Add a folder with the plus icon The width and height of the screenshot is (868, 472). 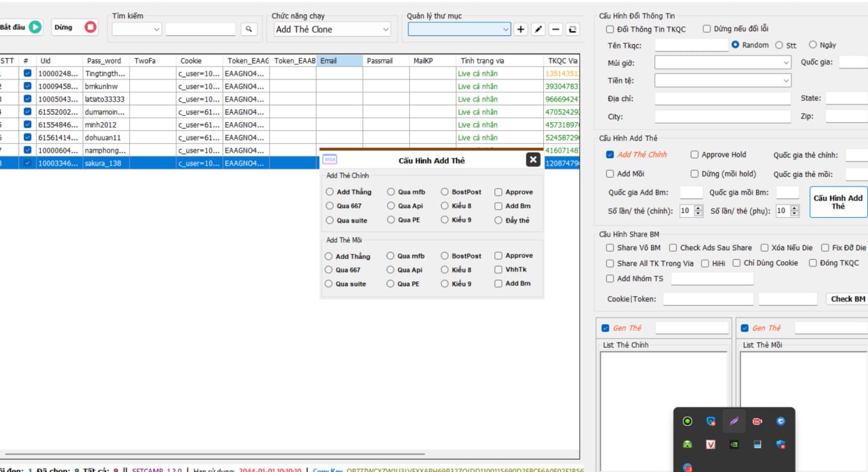pyautogui.click(x=520, y=29)
